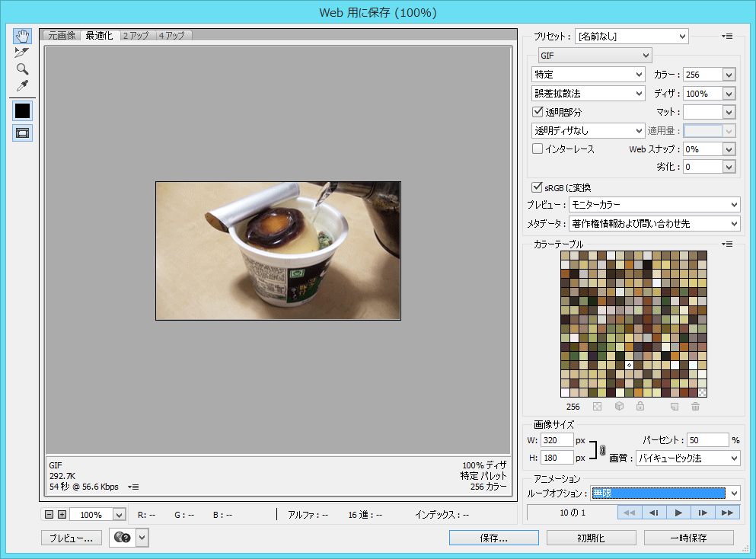Open preview info flyout menu icon

[133, 487]
